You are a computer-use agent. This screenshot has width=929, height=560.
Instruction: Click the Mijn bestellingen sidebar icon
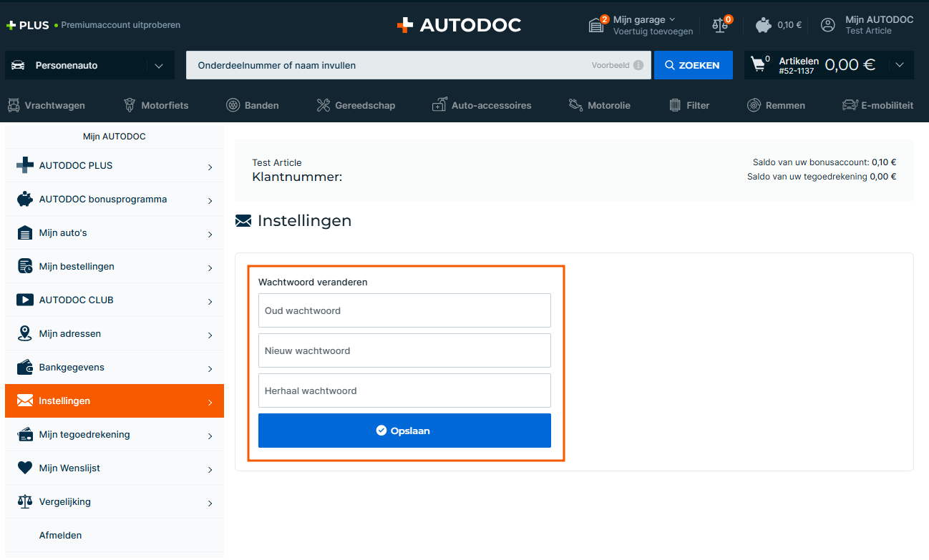pos(25,266)
